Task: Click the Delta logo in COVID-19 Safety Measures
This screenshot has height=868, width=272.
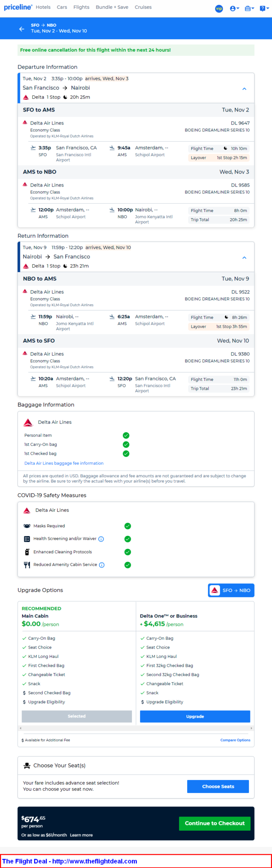Action: (x=27, y=511)
